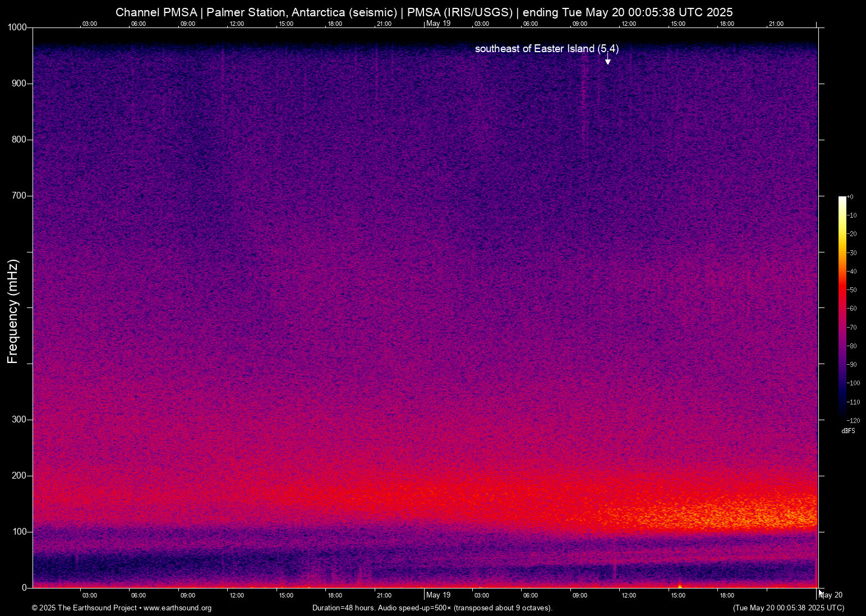Click the 1000 mHz frequency tick label
866x616 pixels.
pos(17,27)
